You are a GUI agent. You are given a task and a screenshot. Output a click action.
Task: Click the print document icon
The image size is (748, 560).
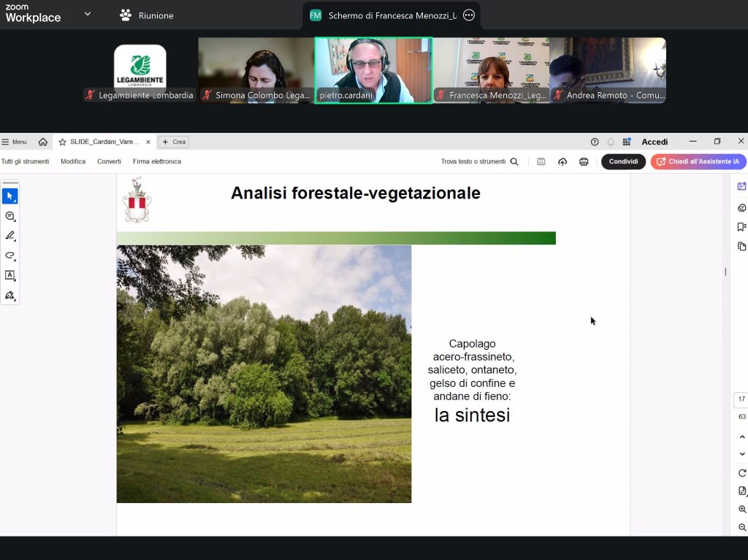click(x=584, y=161)
